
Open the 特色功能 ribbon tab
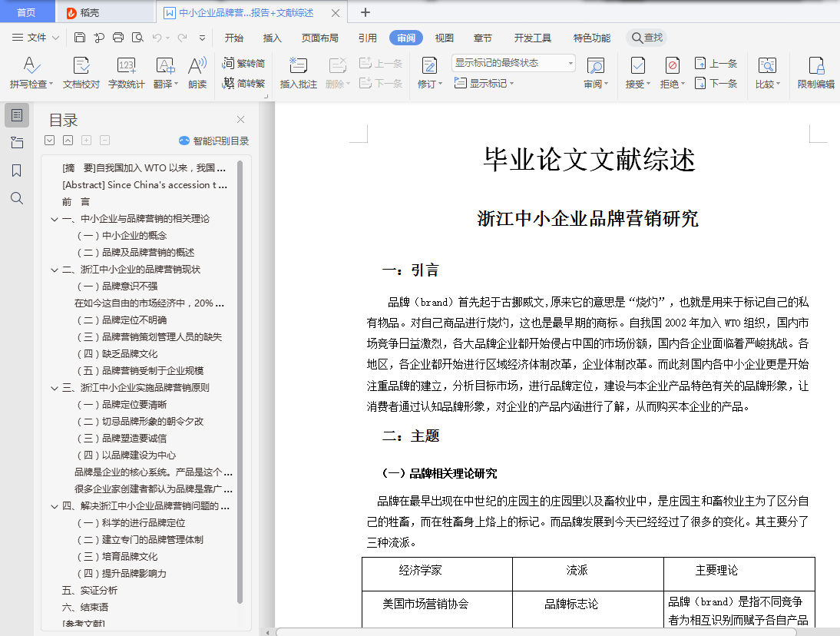point(591,38)
